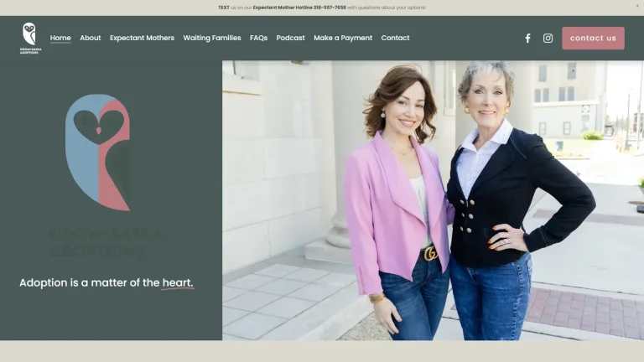Open the Contact nav link
Image resolution: width=644 pixels, height=362 pixels.
[x=395, y=38]
